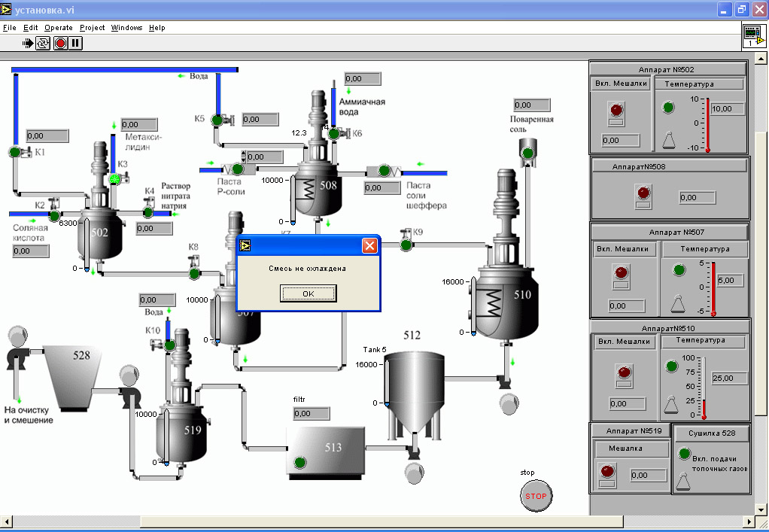Toggle valve K6 ammonia water
Viewport: 769px width, 532px height.
tap(334, 133)
